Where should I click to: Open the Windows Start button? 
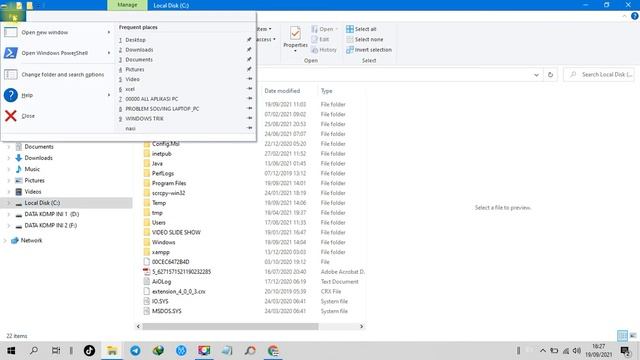tap(11, 351)
